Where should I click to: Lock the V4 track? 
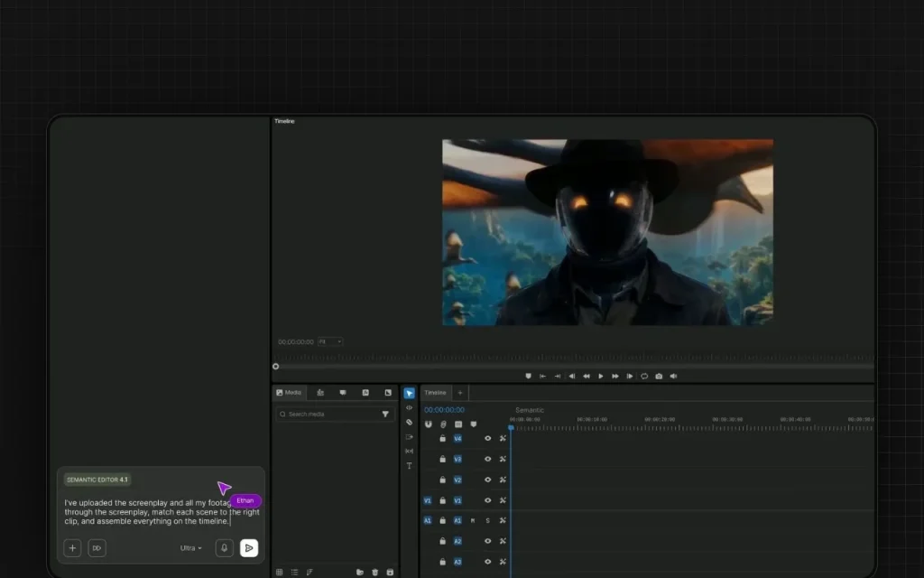pos(442,438)
